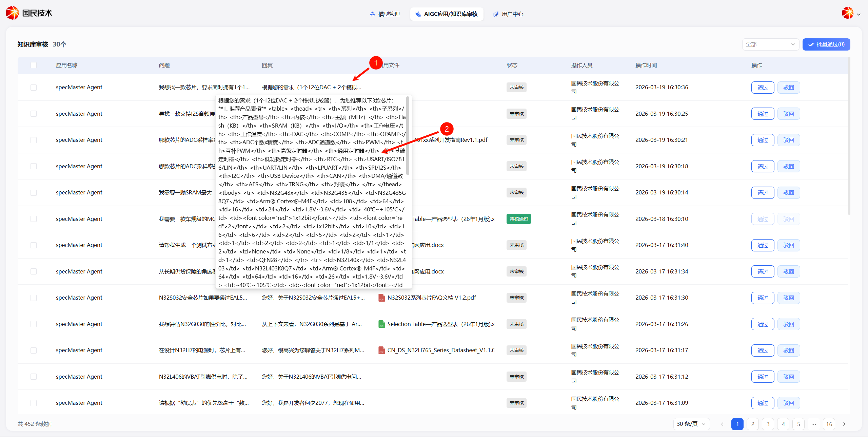
Task: Click the spreadsheet icon beside Selection Table file
Action: coord(382,324)
